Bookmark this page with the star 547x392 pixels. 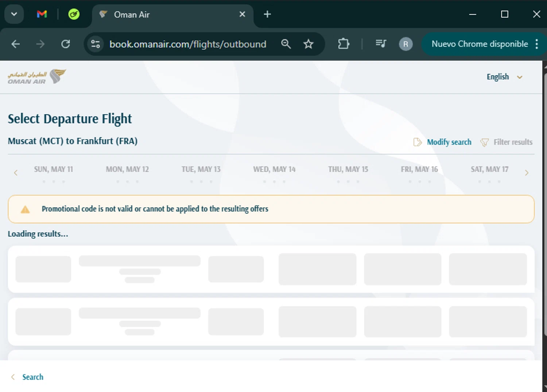[x=309, y=44]
